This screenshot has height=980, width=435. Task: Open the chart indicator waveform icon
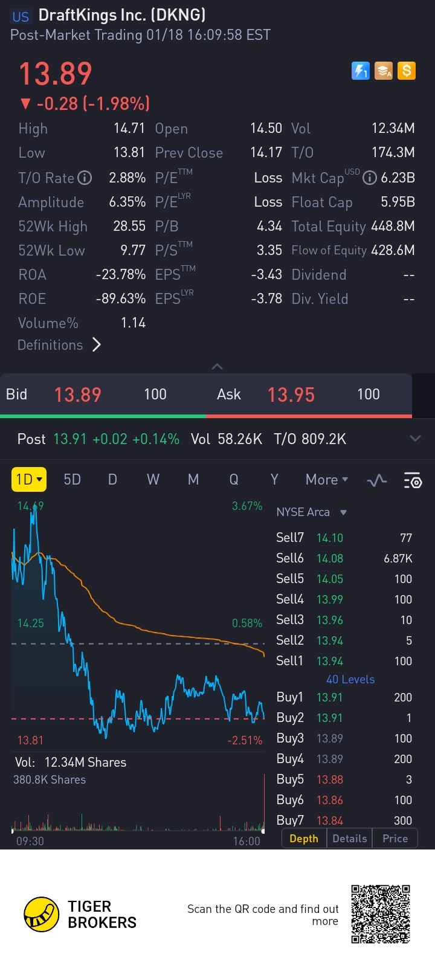pos(376,480)
